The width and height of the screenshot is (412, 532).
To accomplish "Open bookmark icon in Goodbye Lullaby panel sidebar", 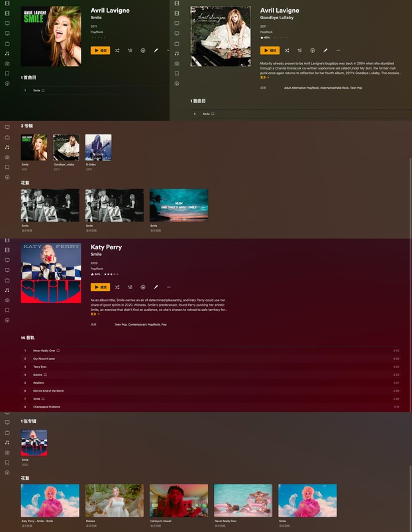I will (x=177, y=73).
